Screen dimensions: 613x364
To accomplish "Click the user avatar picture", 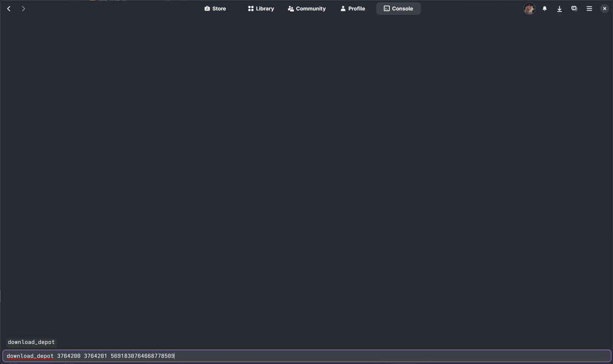I will [529, 9].
